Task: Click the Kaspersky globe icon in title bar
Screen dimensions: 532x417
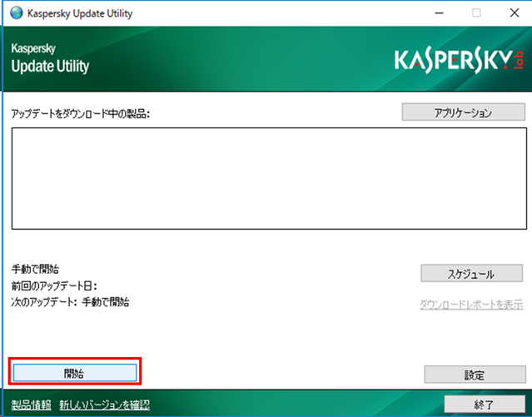Action: click(x=17, y=13)
